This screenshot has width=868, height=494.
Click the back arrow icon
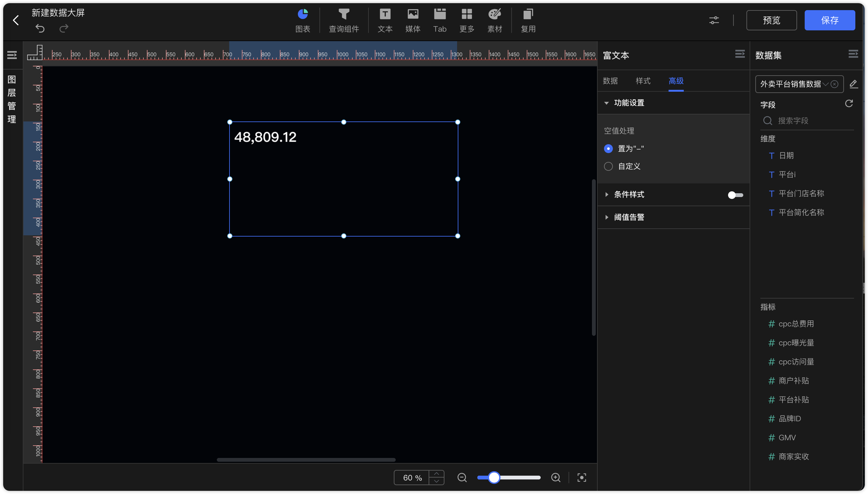point(16,20)
